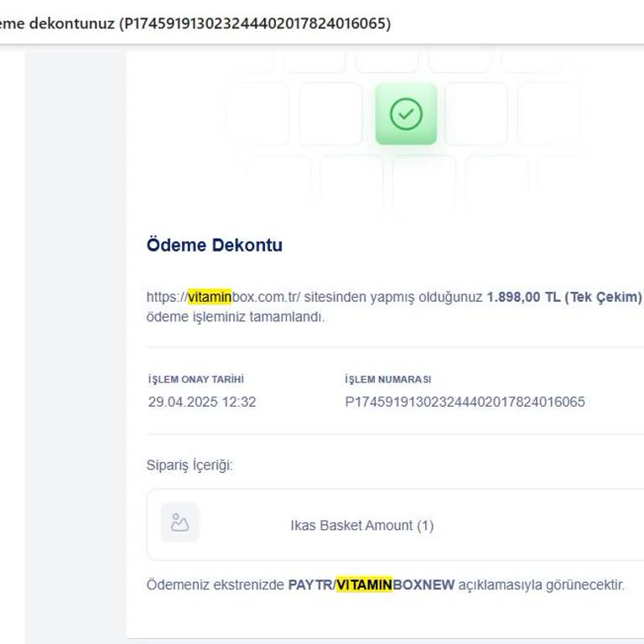Open the vitaminbox.com.tr site link
This screenshot has width=644, height=644.
point(223,297)
